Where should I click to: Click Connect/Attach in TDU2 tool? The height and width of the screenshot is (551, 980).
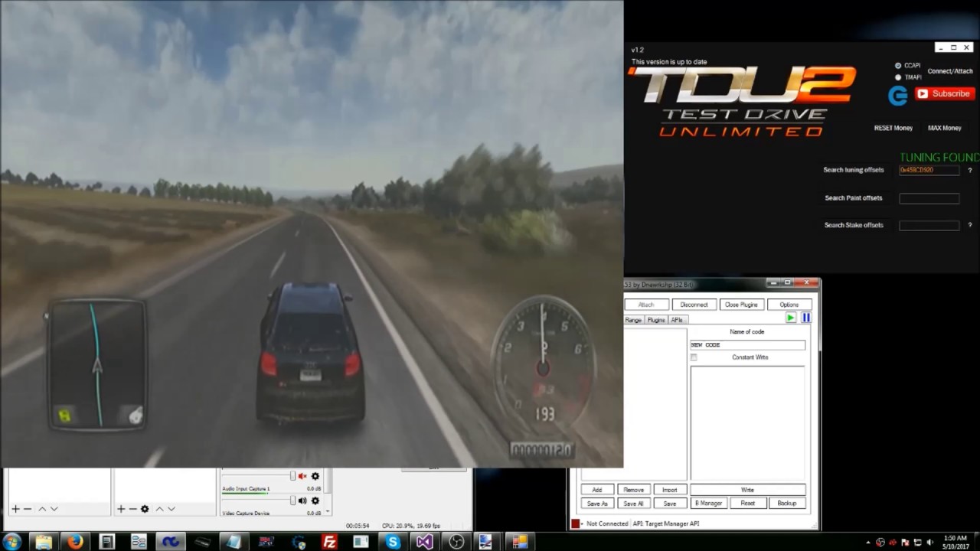pyautogui.click(x=949, y=71)
